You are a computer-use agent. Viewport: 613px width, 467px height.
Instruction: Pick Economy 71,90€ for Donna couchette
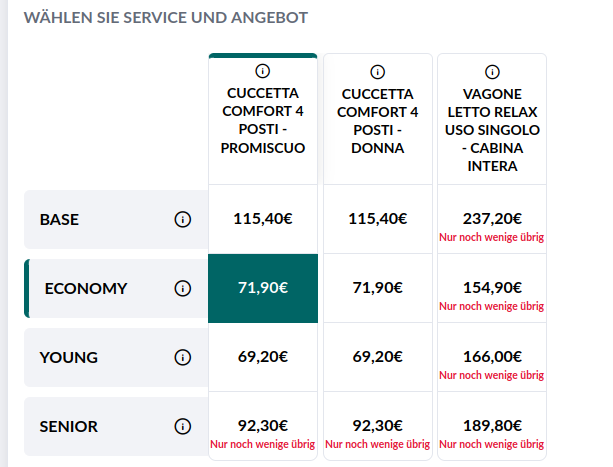point(377,288)
